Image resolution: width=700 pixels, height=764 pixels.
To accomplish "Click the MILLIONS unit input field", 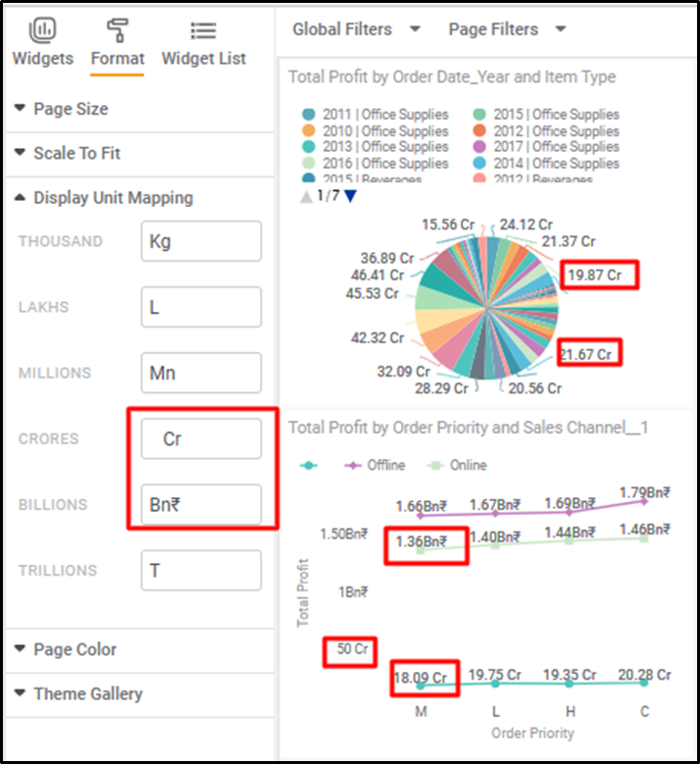I will [201, 373].
